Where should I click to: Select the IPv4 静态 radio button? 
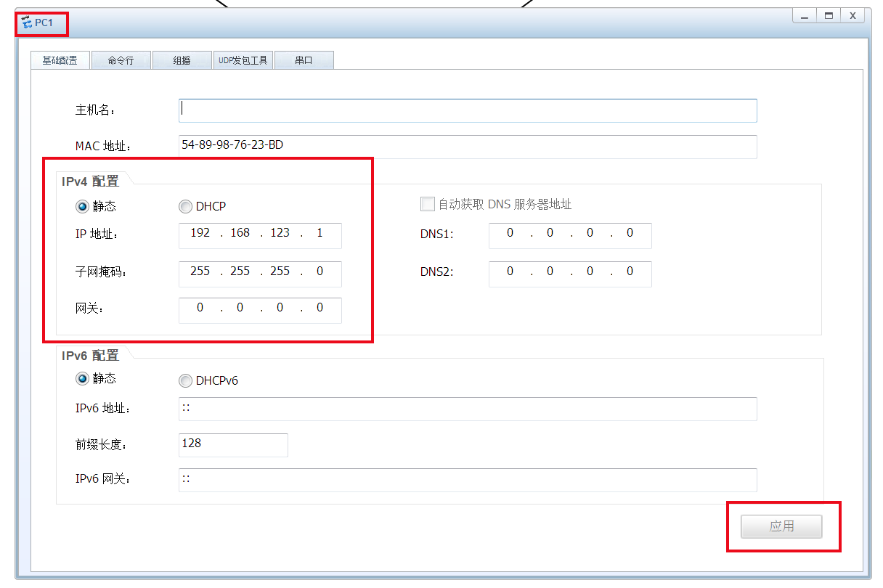click(82, 206)
